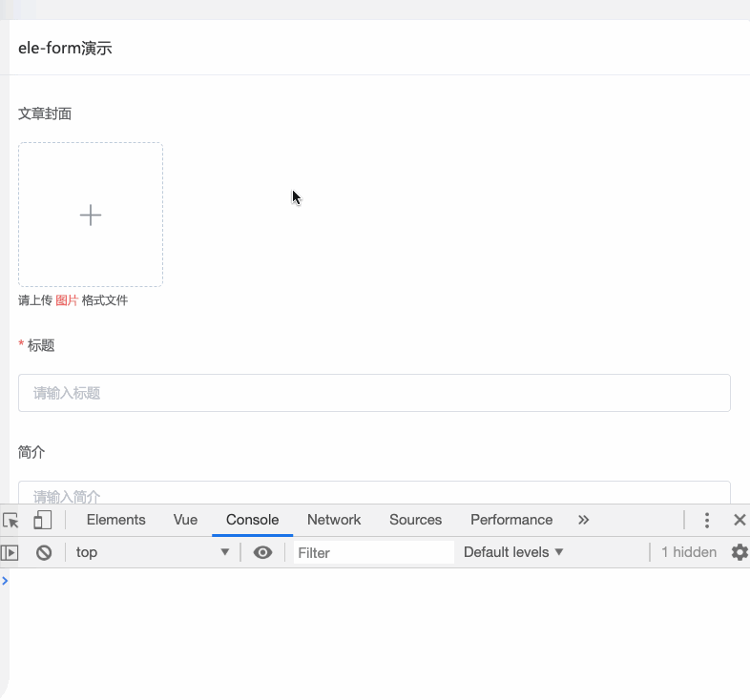
Task: Open the Performance tab
Action: click(x=511, y=520)
